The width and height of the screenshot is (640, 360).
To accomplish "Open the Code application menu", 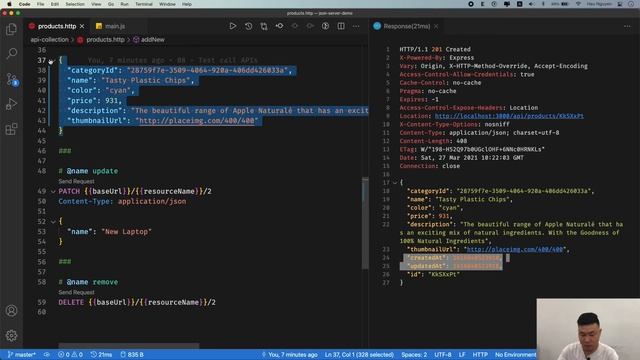I will coord(24,4).
